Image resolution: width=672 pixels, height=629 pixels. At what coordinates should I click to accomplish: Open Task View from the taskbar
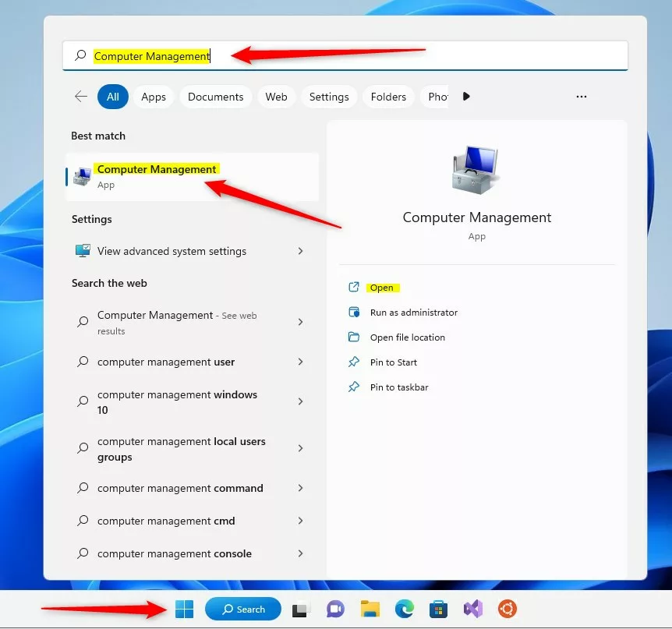coord(300,610)
